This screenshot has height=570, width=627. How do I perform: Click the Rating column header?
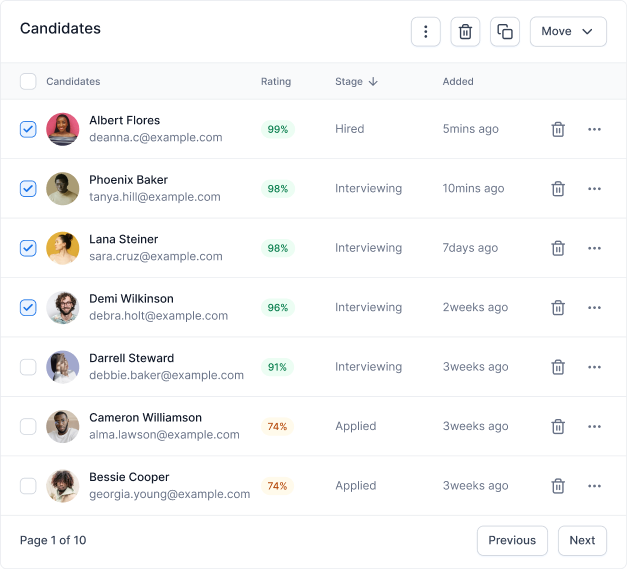(x=276, y=81)
